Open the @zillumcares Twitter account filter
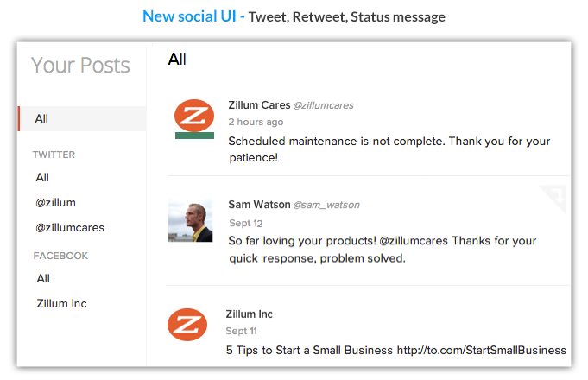Viewport: 588px width, 380px height. [x=70, y=228]
